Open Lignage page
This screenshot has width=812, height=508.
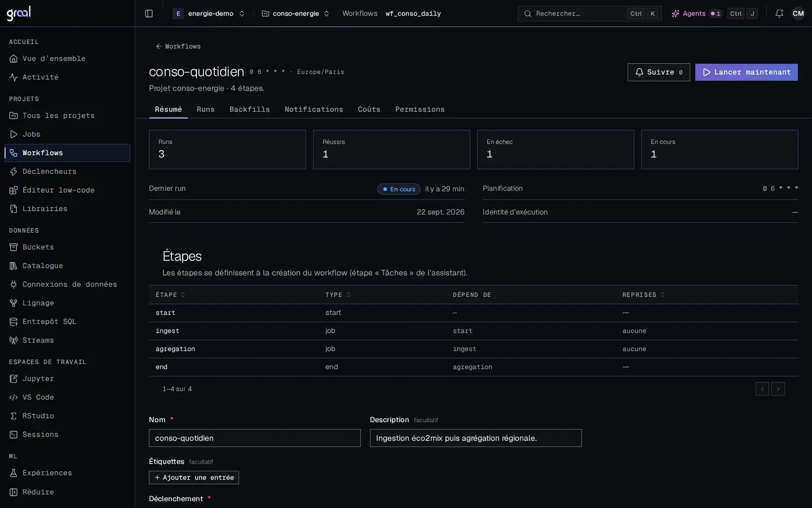coord(67,303)
